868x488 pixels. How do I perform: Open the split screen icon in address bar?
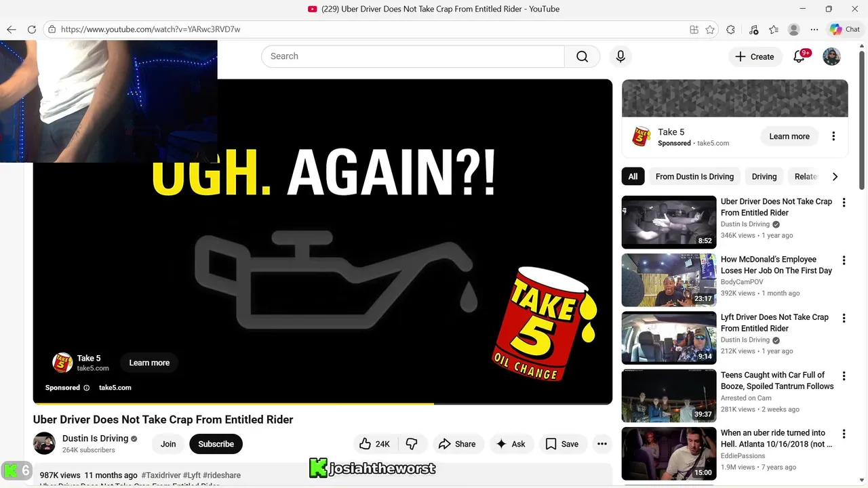coord(694,29)
